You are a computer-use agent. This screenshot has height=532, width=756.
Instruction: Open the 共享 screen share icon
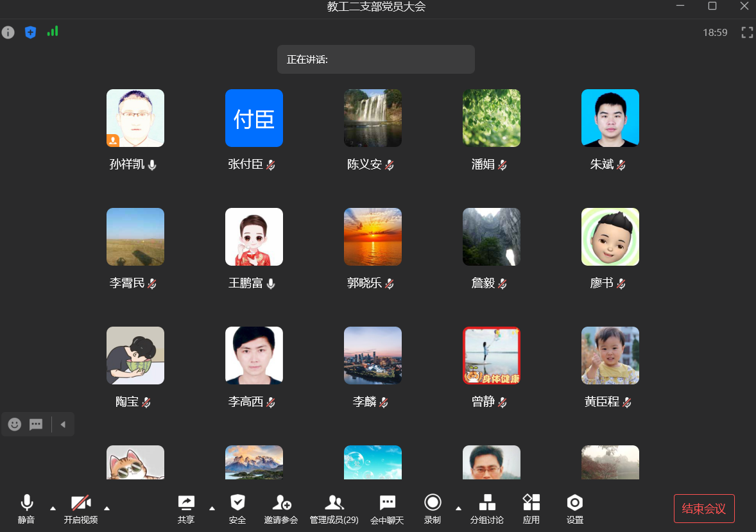[x=186, y=508]
